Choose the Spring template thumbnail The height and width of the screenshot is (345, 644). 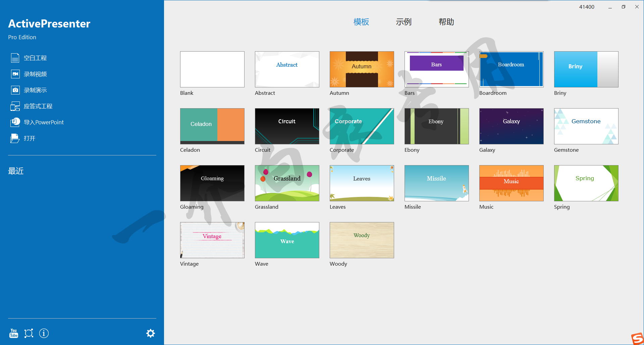click(x=586, y=183)
